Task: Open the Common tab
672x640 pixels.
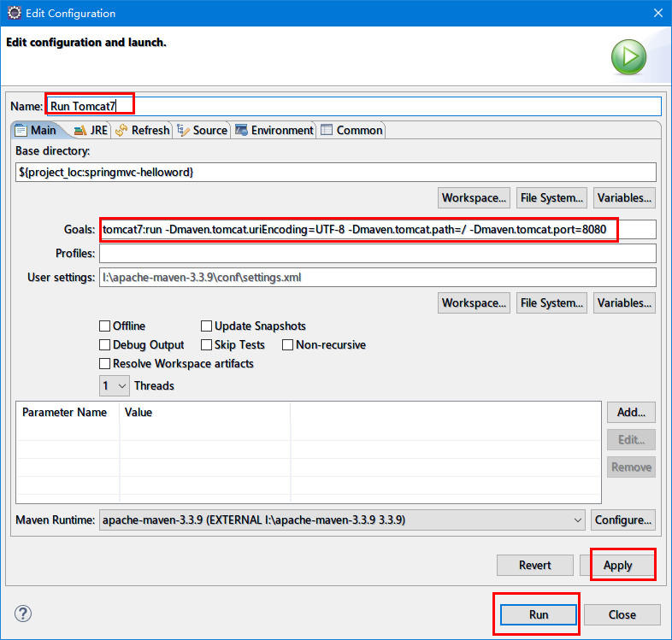Action: [351, 130]
